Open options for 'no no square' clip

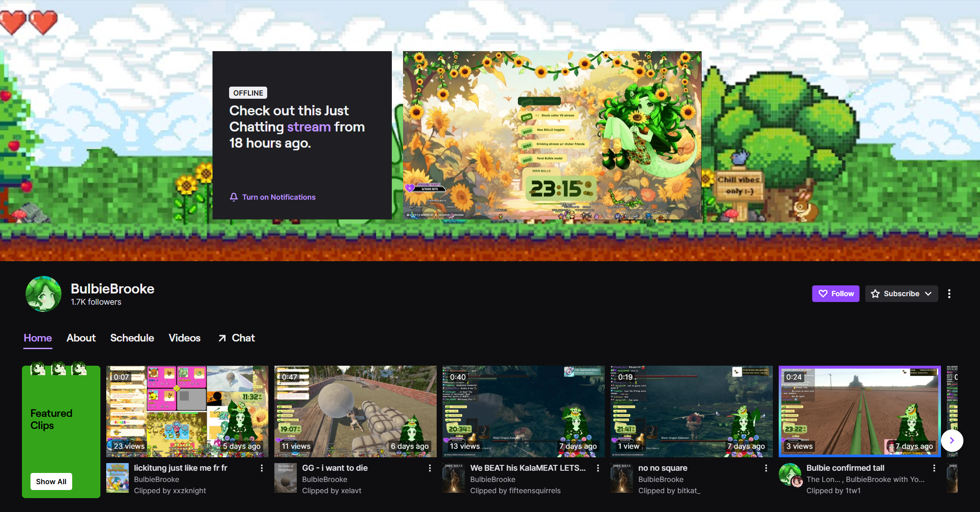pyautogui.click(x=766, y=468)
